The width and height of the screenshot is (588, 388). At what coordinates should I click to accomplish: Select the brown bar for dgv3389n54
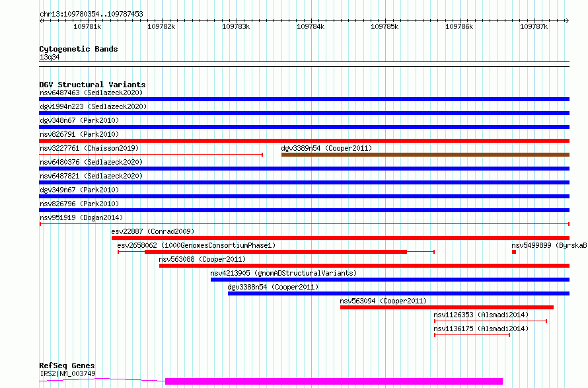[425, 155]
